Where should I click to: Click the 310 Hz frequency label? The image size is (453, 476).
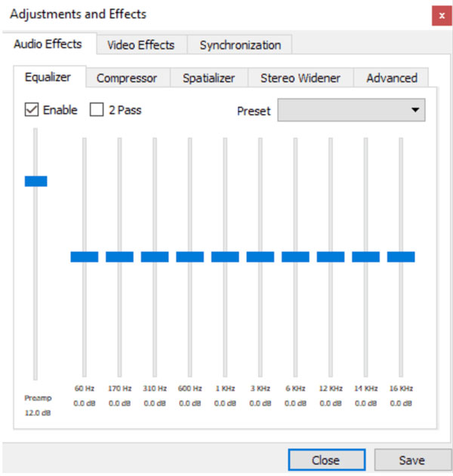click(x=155, y=388)
